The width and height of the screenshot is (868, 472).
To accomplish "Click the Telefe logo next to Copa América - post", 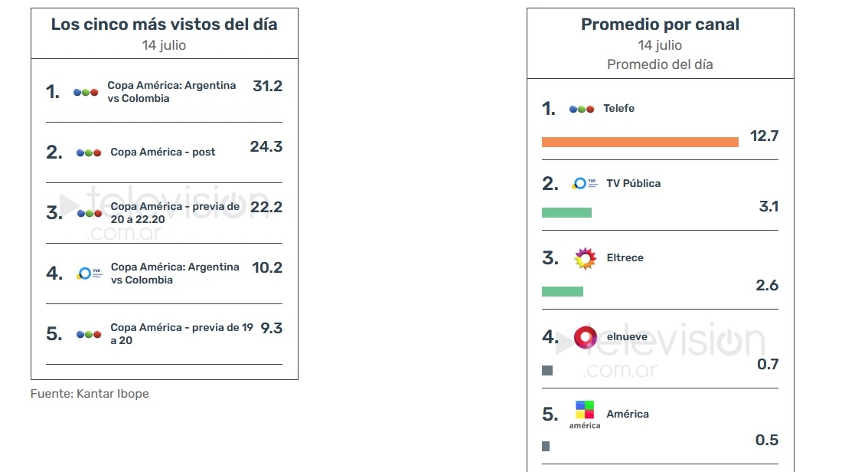I will [89, 153].
